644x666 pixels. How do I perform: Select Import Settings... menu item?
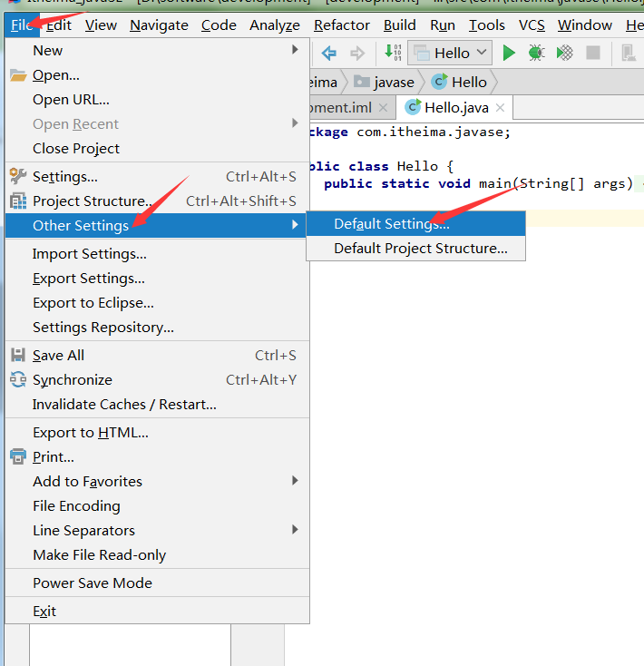pyautogui.click(x=157, y=253)
